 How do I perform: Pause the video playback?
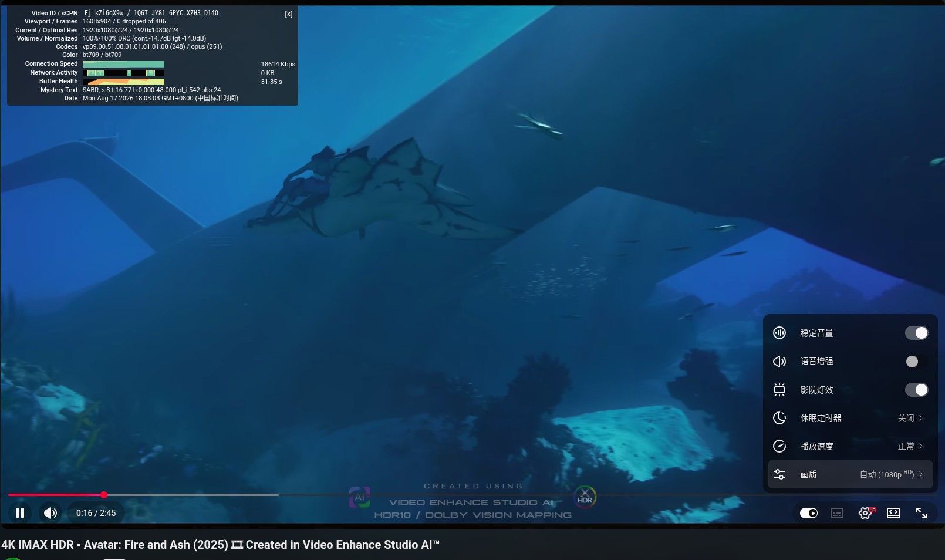pos(20,513)
